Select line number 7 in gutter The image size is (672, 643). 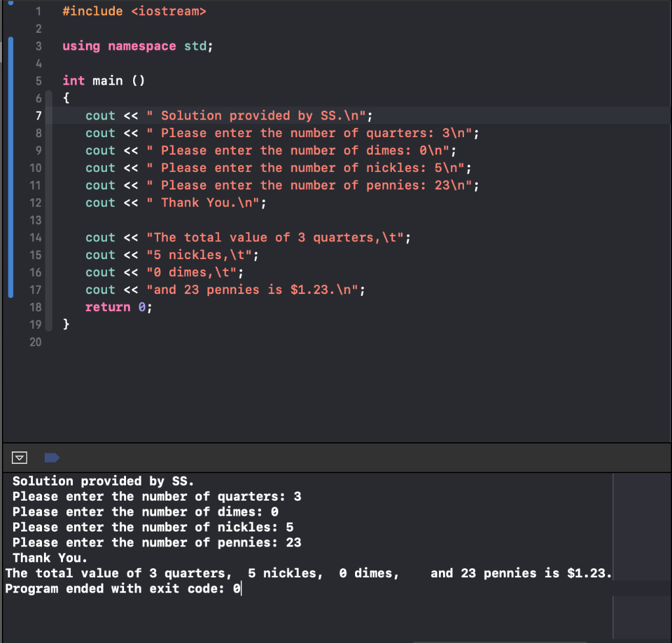pos(39,115)
